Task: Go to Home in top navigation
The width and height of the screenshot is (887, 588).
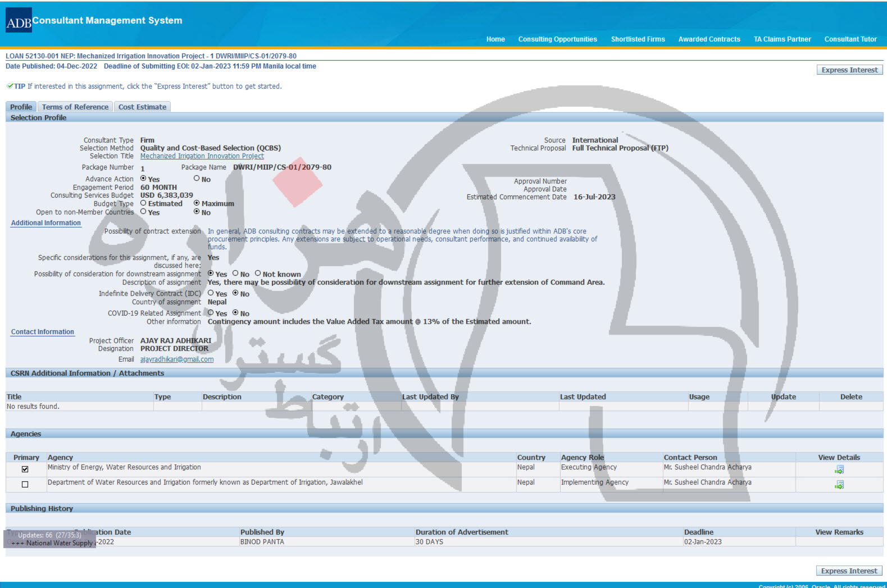Action: tap(495, 39)
